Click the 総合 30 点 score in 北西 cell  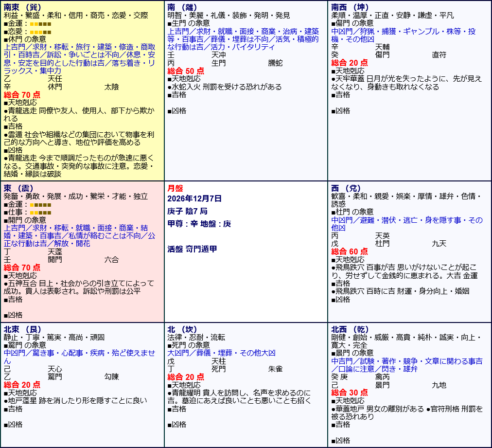[x=350, y=392]
